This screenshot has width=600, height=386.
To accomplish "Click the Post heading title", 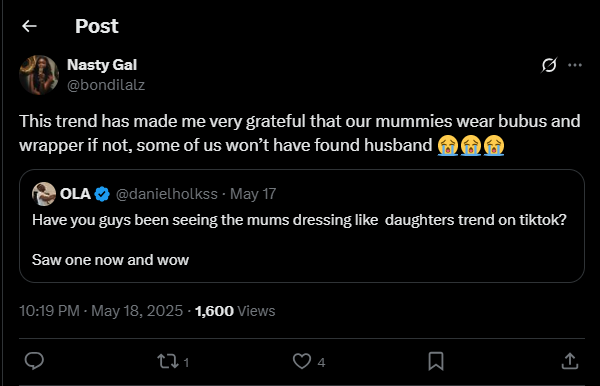I will [97, 26].
